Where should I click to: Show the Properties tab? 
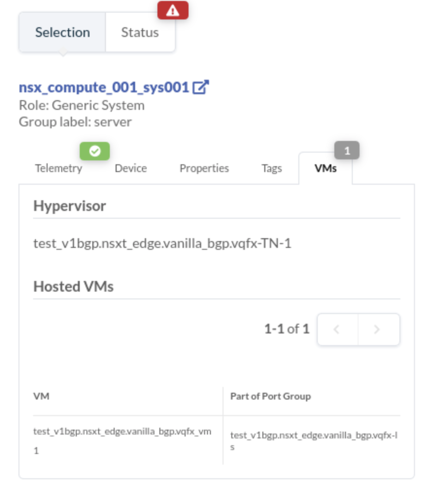point(204,168)
